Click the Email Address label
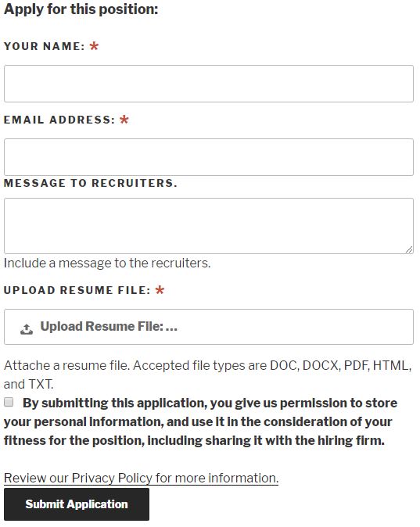 (x=59, y=120)
